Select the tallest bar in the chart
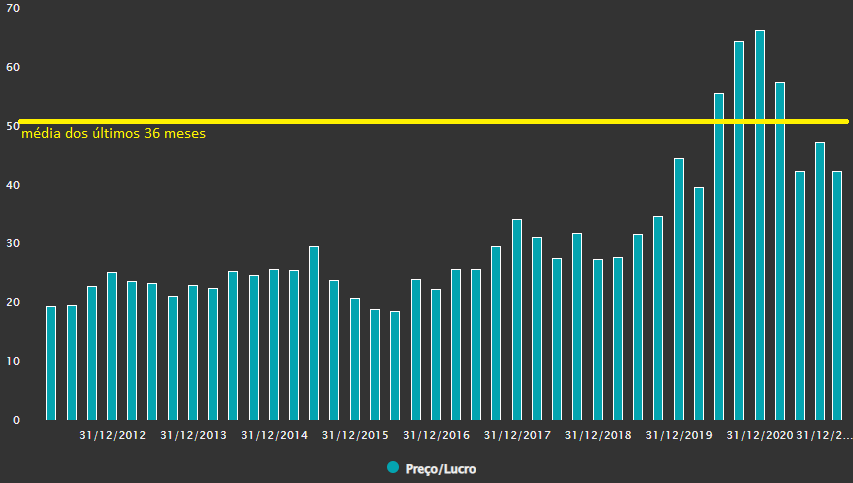Screen dimensions: 853x483 [760, 225]
